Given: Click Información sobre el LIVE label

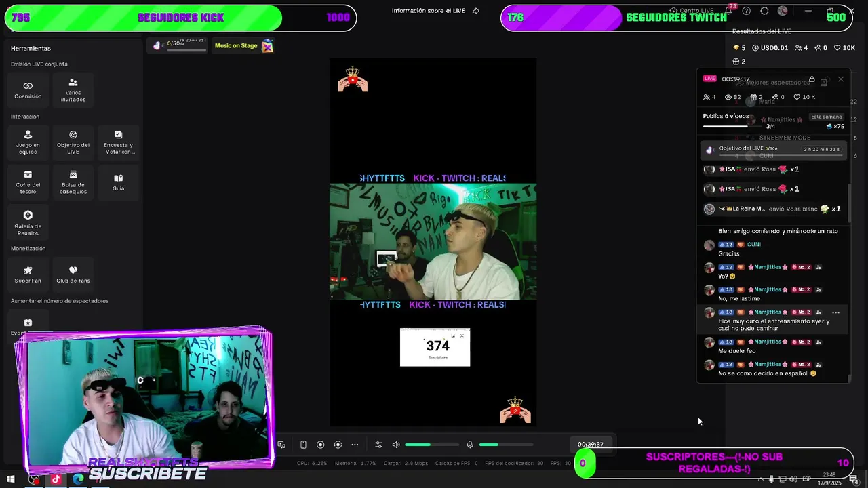Looking at the screenshot, I should [429, 11].
